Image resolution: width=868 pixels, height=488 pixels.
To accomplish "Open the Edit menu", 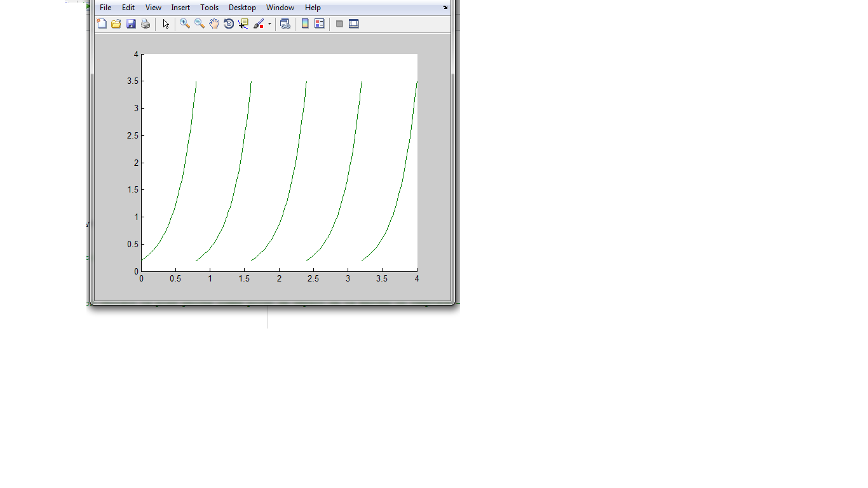I will [x=128, y=8].
